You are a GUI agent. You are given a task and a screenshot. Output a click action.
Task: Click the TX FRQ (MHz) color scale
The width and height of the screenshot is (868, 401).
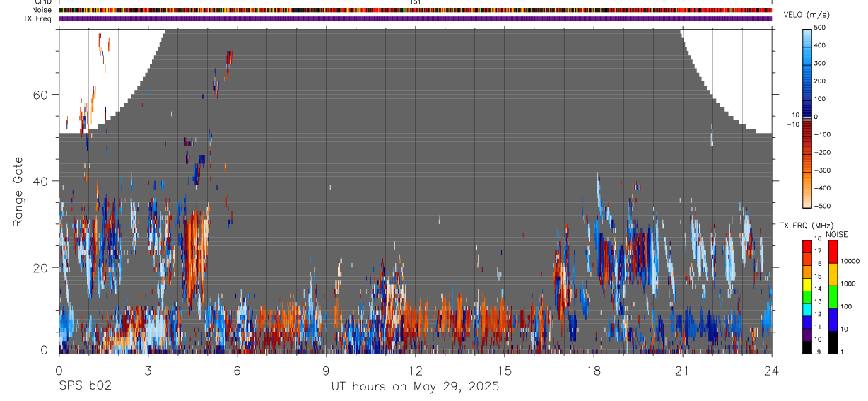point(807,297)
